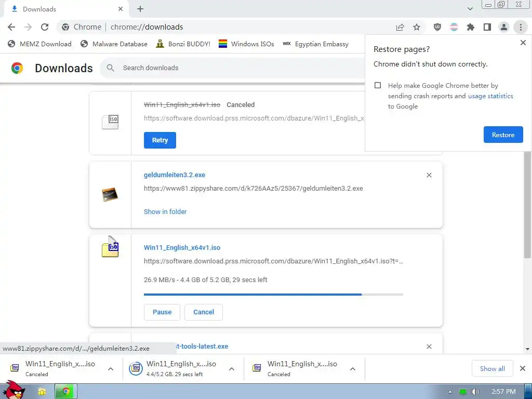Open the tools-latest.exe file link
Screen dimensions: 532x399
[202, 347]
